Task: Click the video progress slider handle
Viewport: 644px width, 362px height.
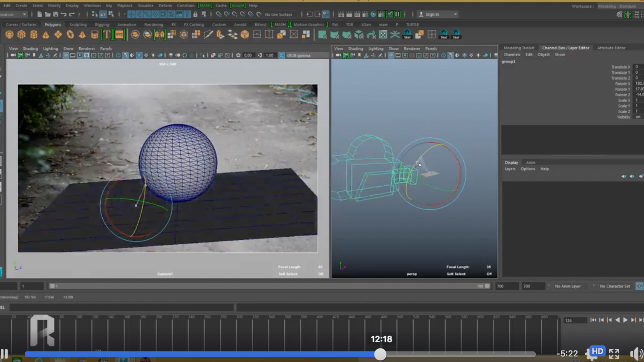Action: click(380, 354)
